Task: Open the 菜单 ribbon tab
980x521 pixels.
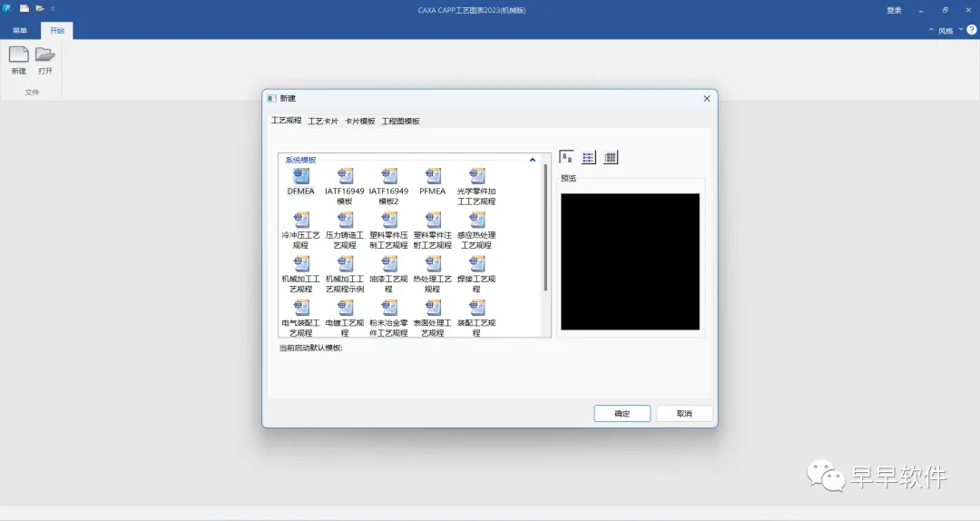Action: coord(20,30)
